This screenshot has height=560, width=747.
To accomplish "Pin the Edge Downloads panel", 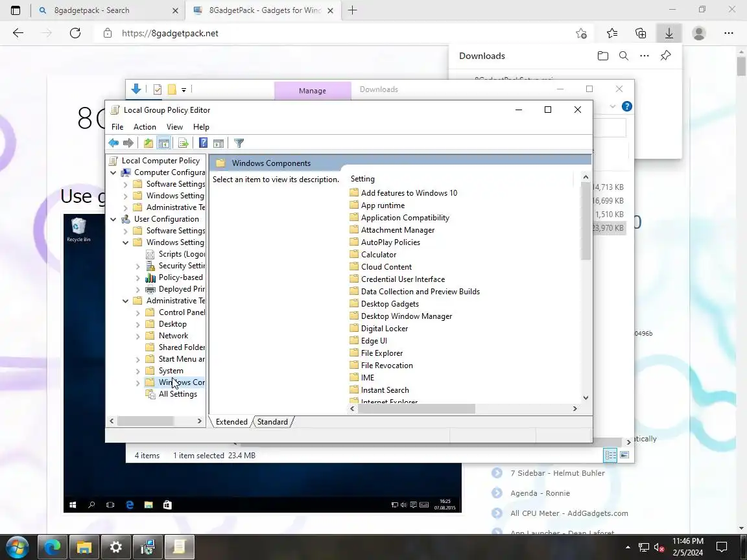I will coord(665,56).
